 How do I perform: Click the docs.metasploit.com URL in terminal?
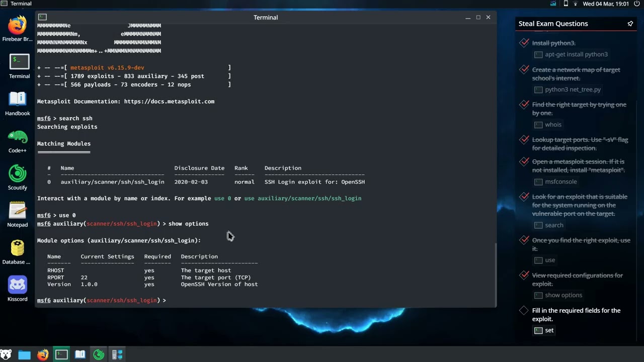point(169,102)
